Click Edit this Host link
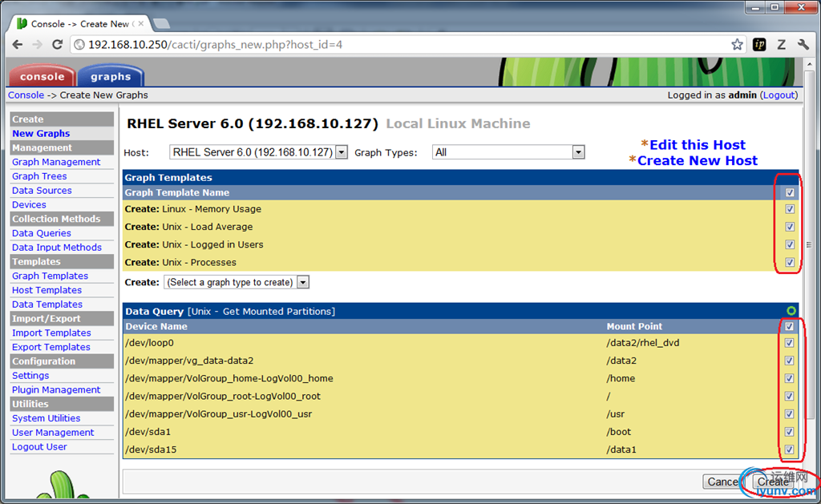 tap(698, 145)
